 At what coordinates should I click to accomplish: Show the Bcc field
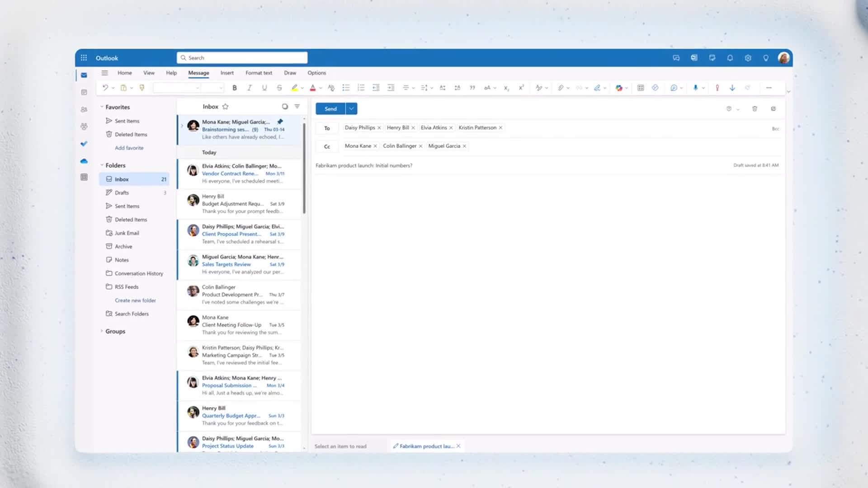pyautogui.click(x=775, y=129)
